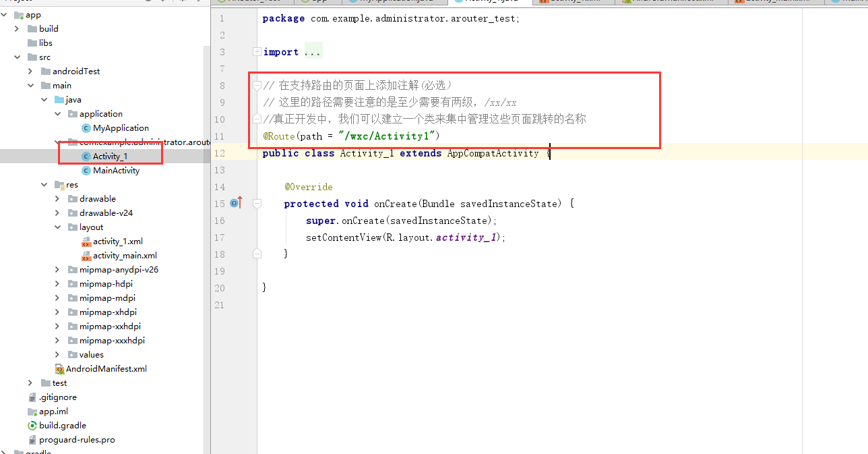868x454 pixels.
Task: Click the app module folder icon
Action: pyautogui.click(x=19, y=15)
